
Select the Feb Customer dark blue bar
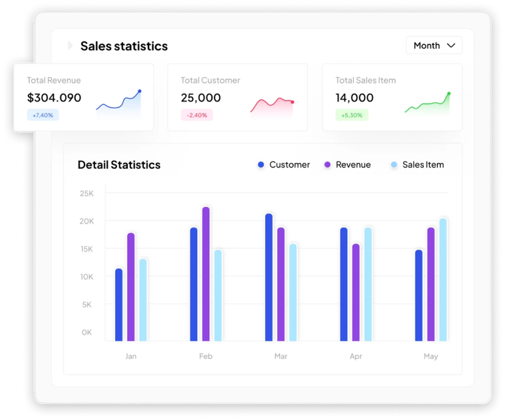point(194,284)
